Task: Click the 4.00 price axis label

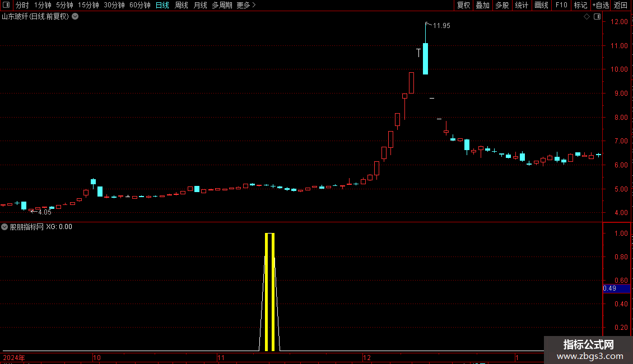Action: (621, 213)
